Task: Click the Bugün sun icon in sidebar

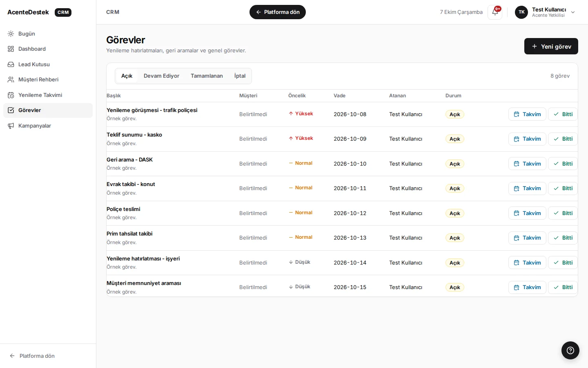Action: point(11,34)
